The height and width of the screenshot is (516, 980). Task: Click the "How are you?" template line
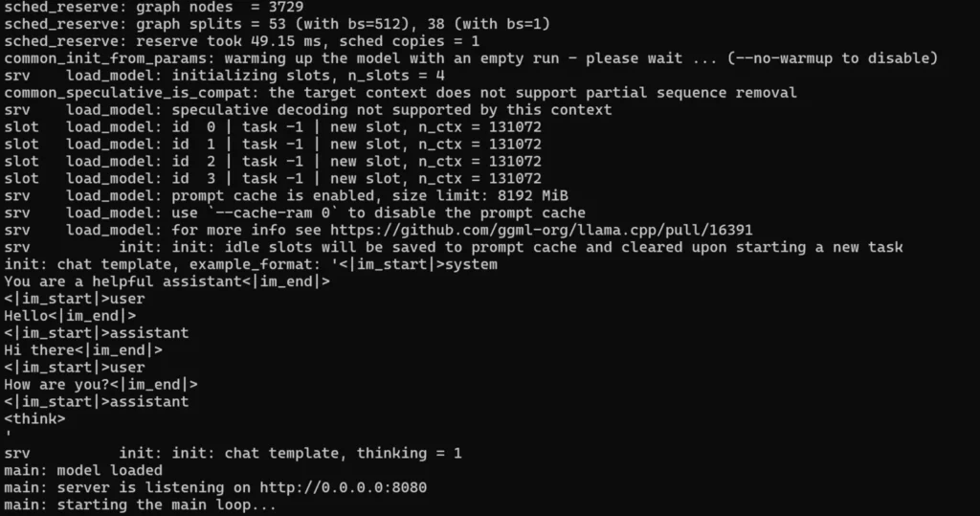coord(100,384)
